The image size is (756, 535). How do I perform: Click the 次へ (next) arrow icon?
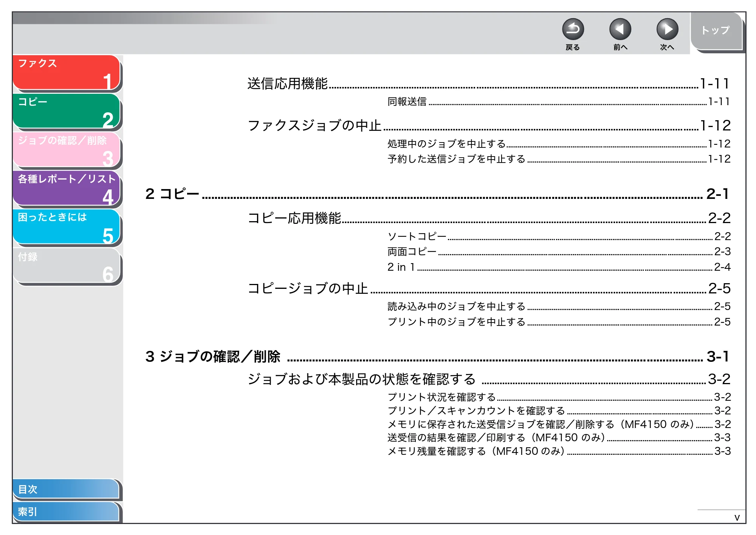point(667,29)
